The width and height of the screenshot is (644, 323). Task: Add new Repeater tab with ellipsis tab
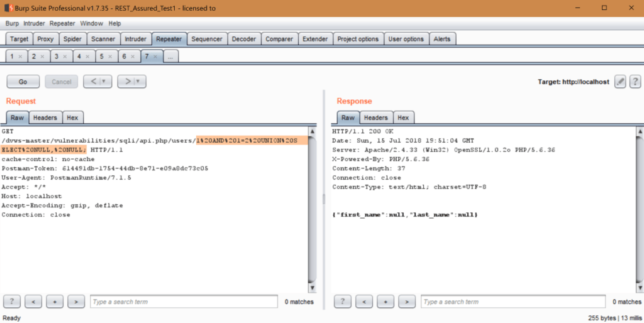171,57
